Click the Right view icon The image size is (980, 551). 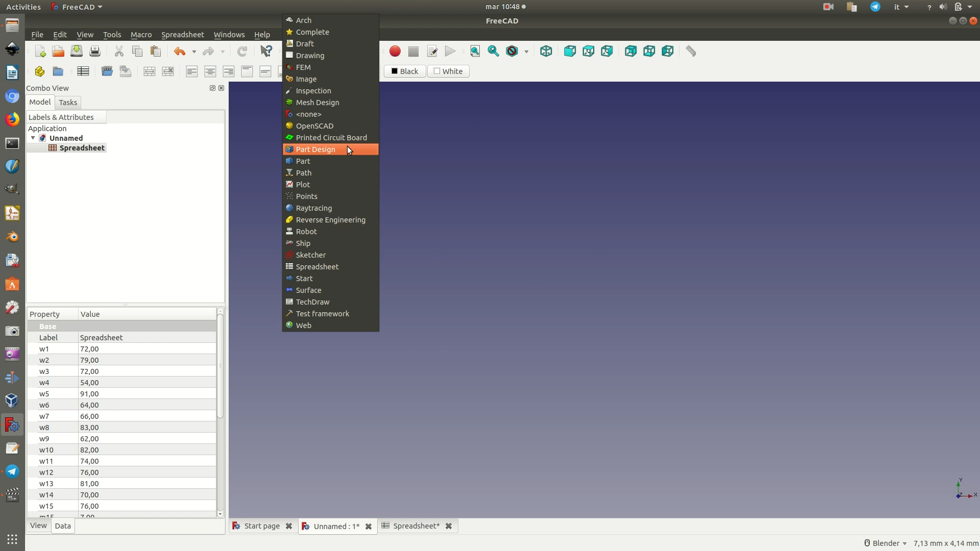[607, 51]
